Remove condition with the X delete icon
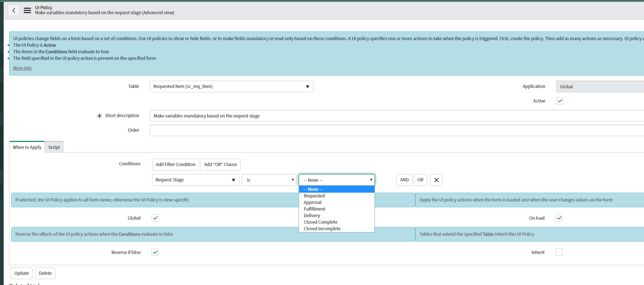644x285 pixels. pos(436,180)
